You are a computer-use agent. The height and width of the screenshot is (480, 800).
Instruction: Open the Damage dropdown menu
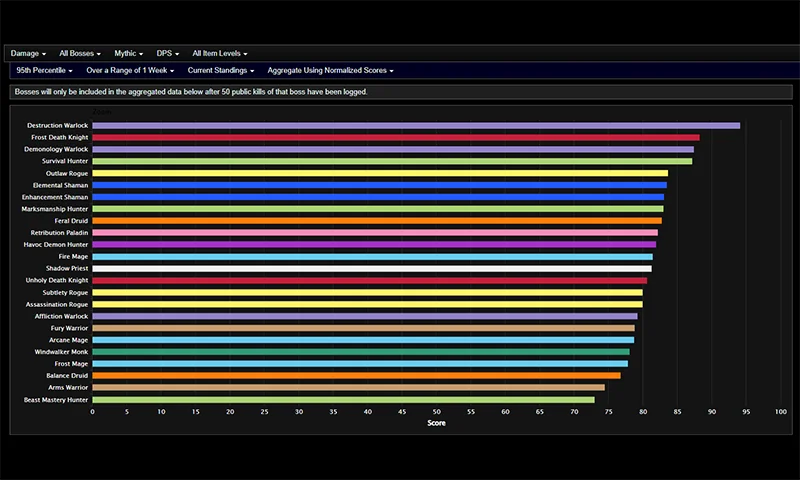point(28,53)
